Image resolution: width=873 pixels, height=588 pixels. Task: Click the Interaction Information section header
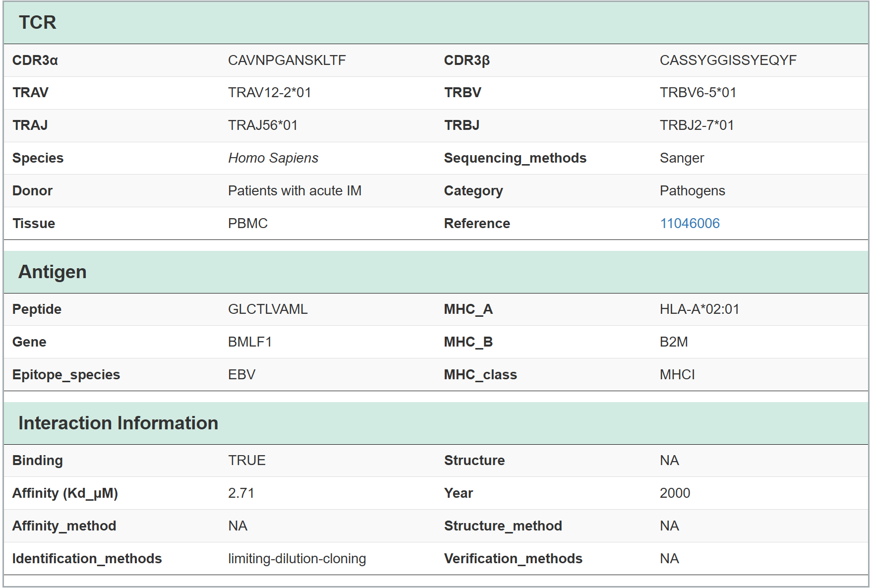click(x=118, y=423)
